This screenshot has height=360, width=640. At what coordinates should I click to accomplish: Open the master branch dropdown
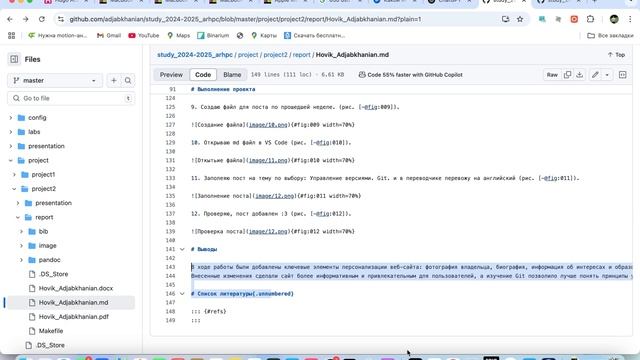54,80
